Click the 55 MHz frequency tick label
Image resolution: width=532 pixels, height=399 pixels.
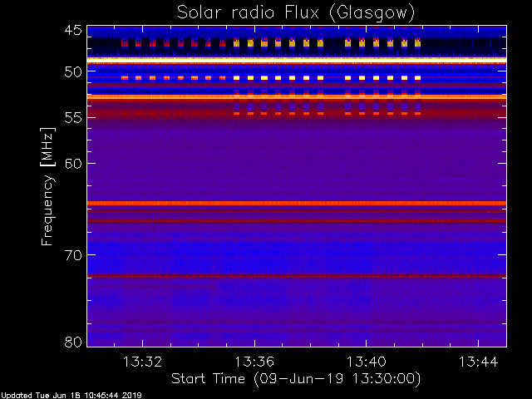click(73, 118)
